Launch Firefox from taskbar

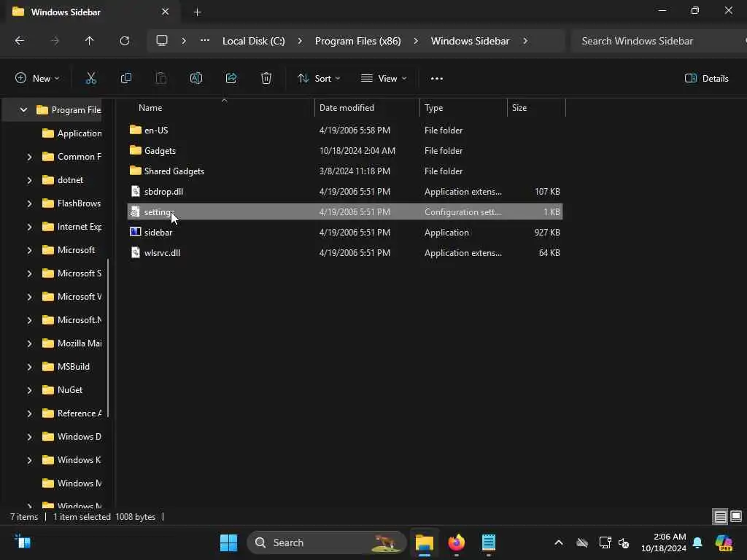457,542
